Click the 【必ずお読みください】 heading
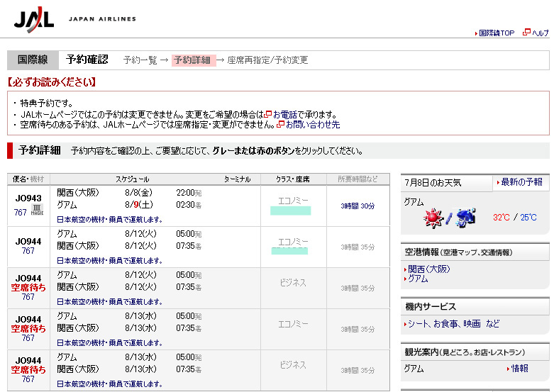Screen dimensions: 554x392 [x=52, y=82]
